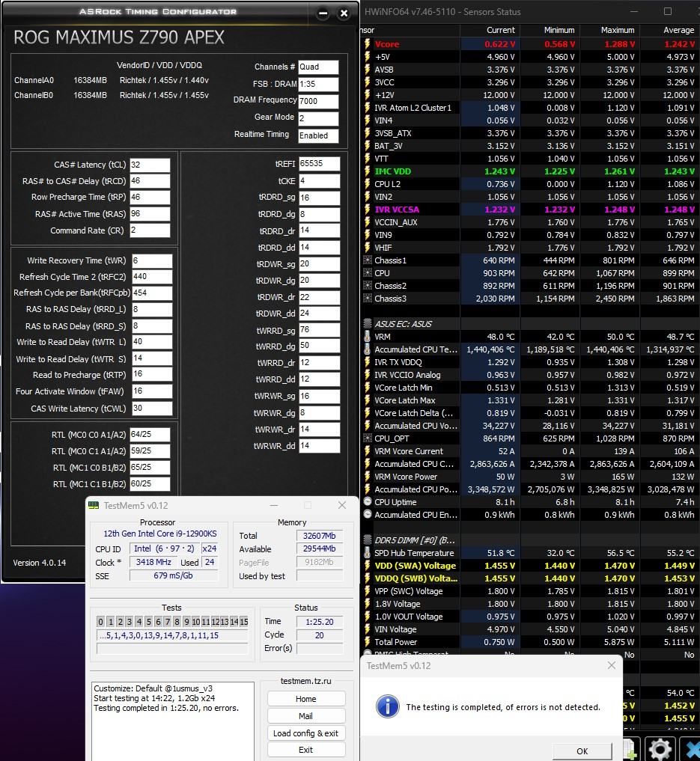Click the Home button in TestMem5

tap(305, 699)
